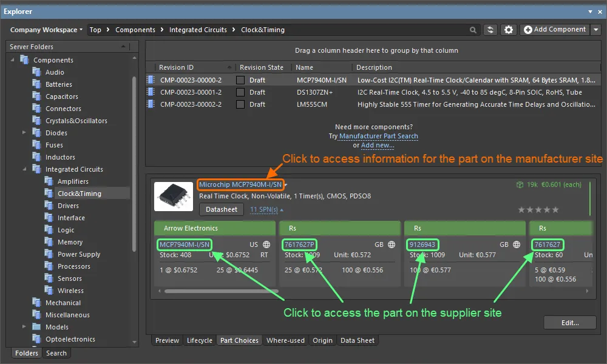This screenshot has width=607, height=364.
Task: Toggle the Draft checkbox for LM555CM row
Action: pos(240,104)
